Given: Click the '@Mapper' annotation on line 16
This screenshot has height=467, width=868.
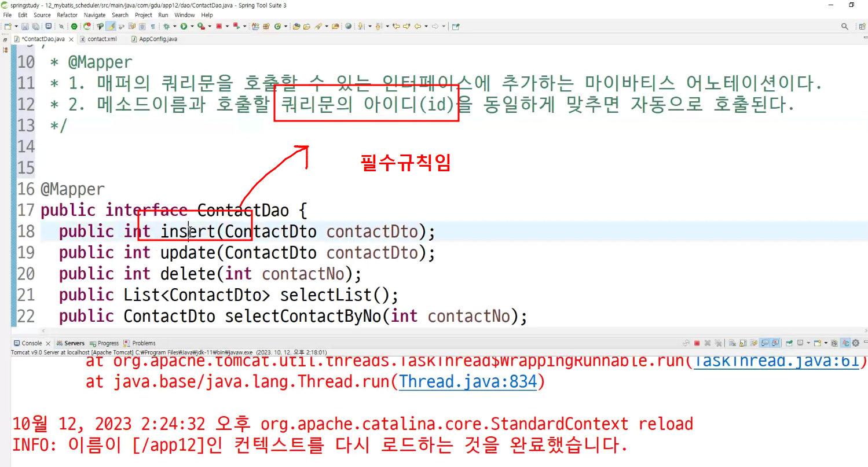Looking at the screenshot, I should pyautogui.click(x=72, y=189).
